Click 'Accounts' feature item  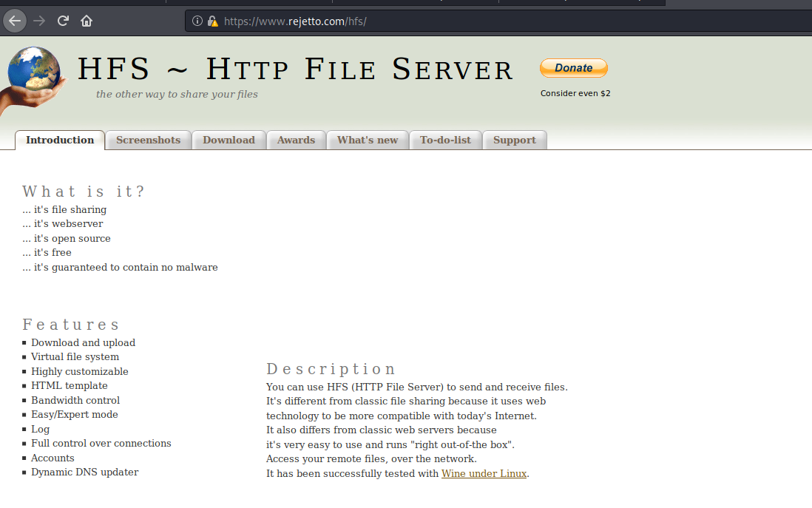(53, 458)
